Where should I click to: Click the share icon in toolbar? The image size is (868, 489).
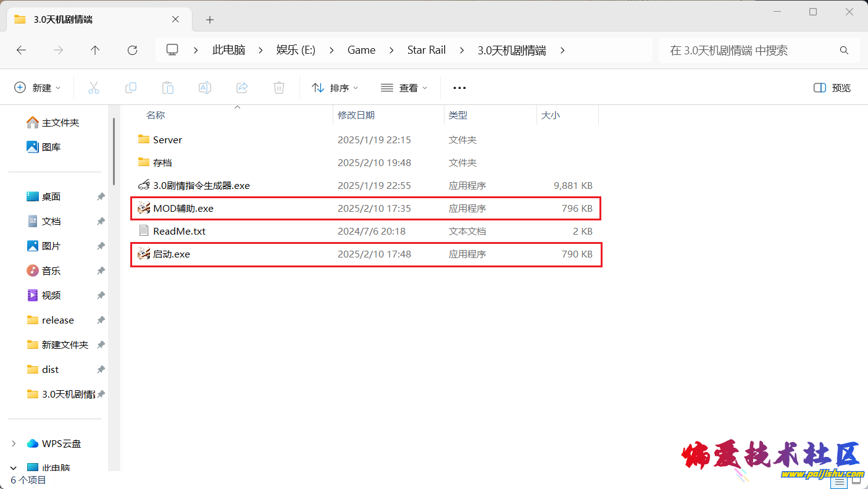pyautogui.click(x=242, y=88)
